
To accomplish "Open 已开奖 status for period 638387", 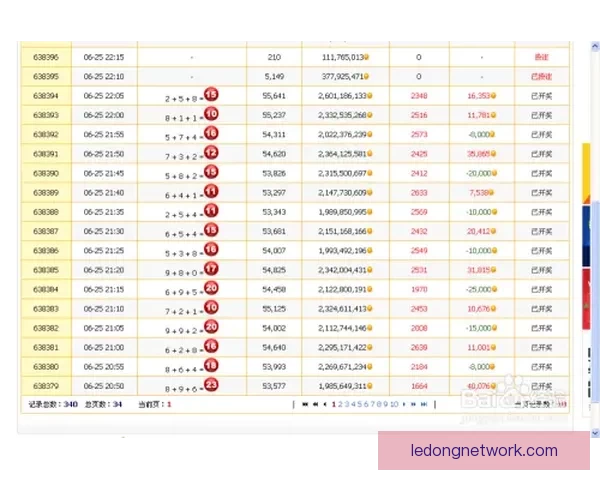I will 541,232.
